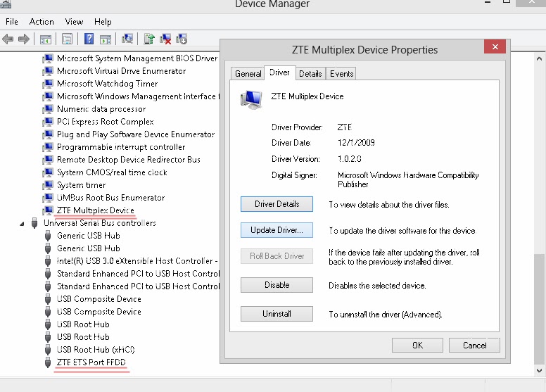
Task: Click the Driver Version value 1.0.2.0
Action: 349,159
